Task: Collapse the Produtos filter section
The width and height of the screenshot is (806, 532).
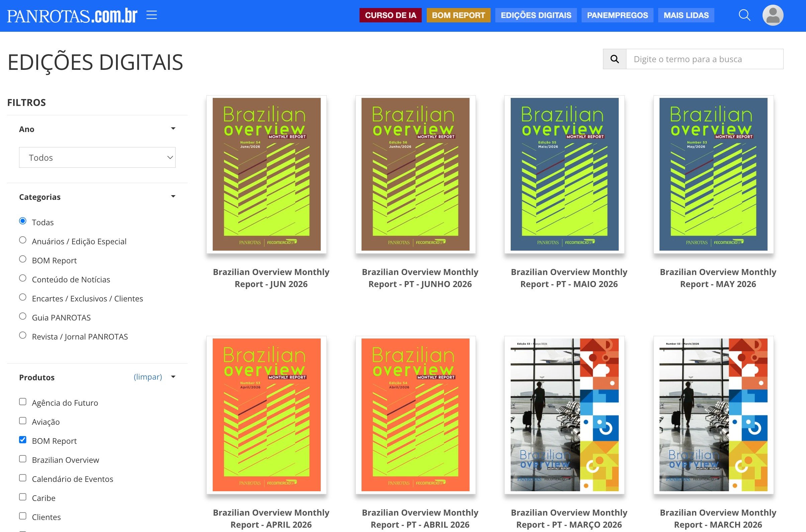Action: (x=173, y=377)
